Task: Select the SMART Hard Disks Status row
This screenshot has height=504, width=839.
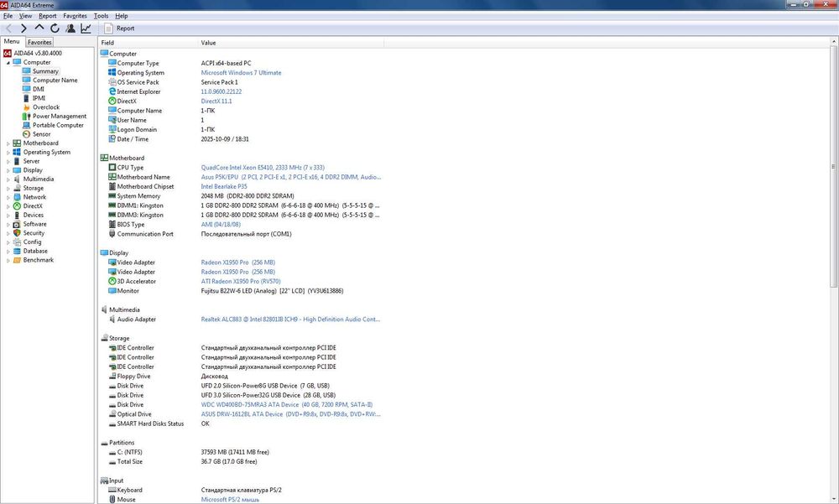Action: point(241,423)
